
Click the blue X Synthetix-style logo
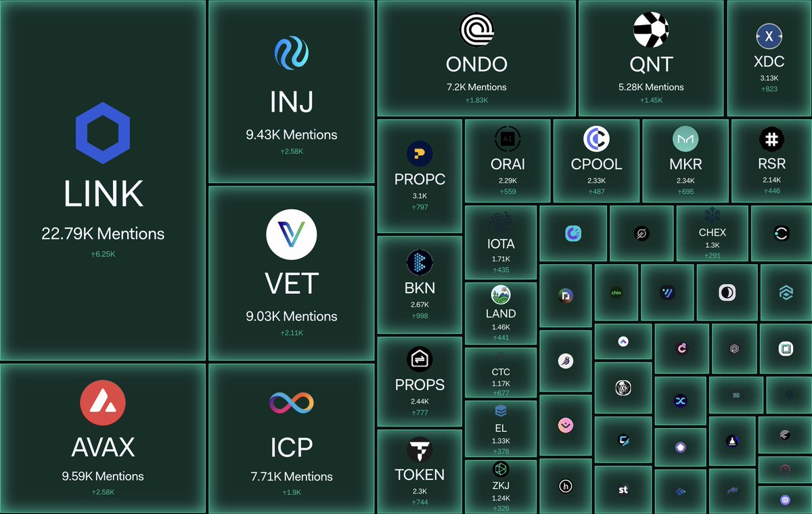pyautogui.click(x=680, y=401)
